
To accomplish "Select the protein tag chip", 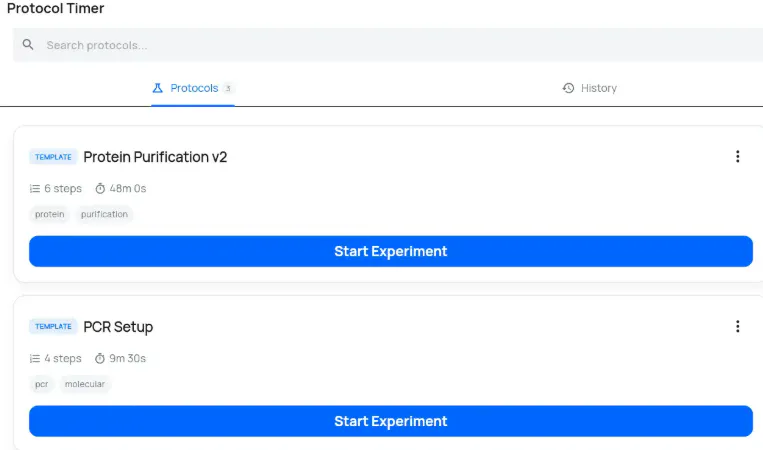I will click(50, 214).
